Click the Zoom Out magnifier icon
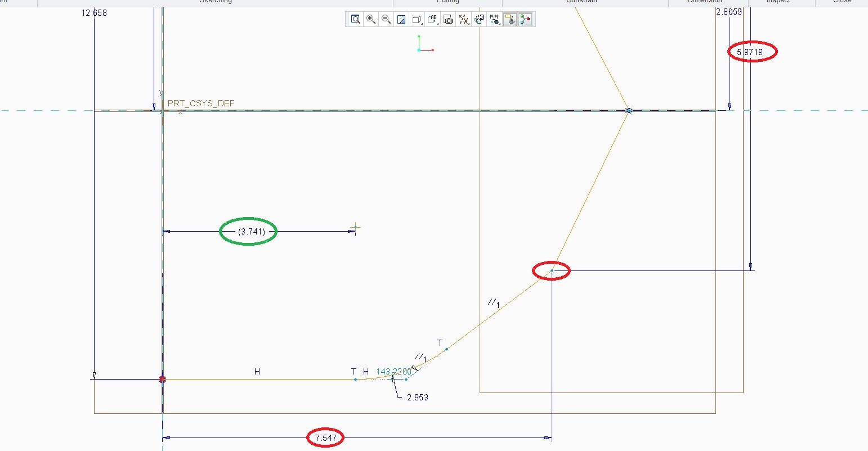This screenshot has width=868, height=451. pyautogui.click(x=386, y=20)
